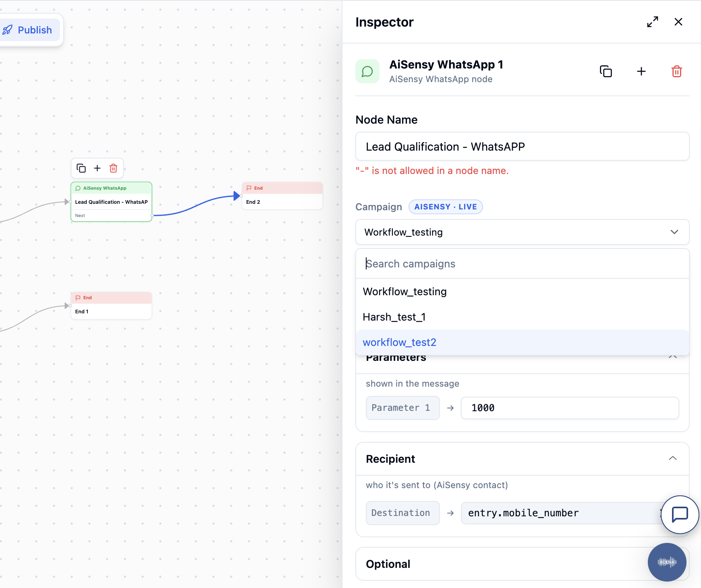
Task: Click the AiSensy WhatsApp node header label
Action: [105, 188]
